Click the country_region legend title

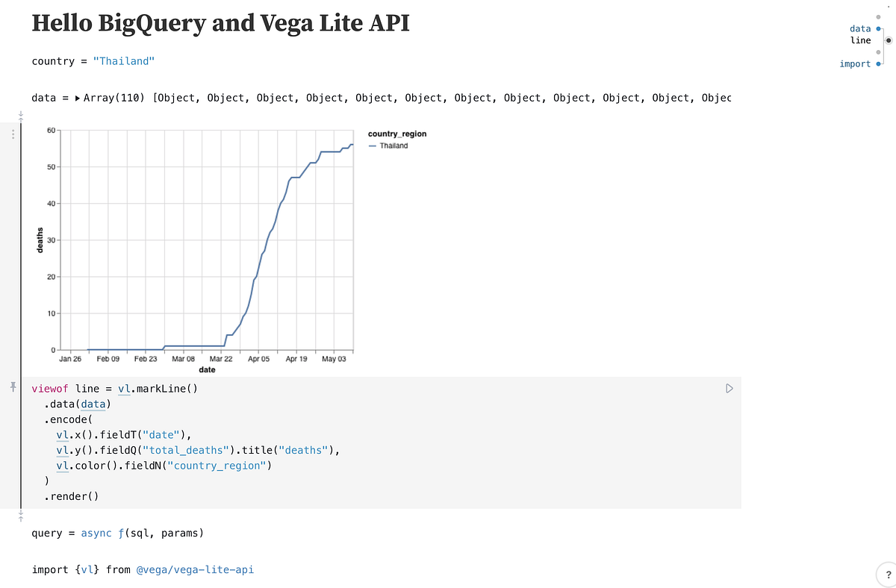(396, 134)
